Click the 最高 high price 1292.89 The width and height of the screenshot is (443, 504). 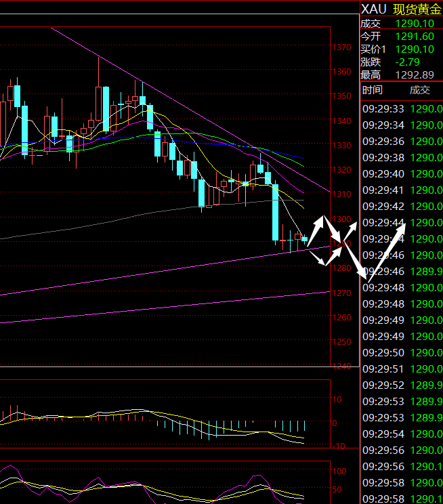[415, 75]
